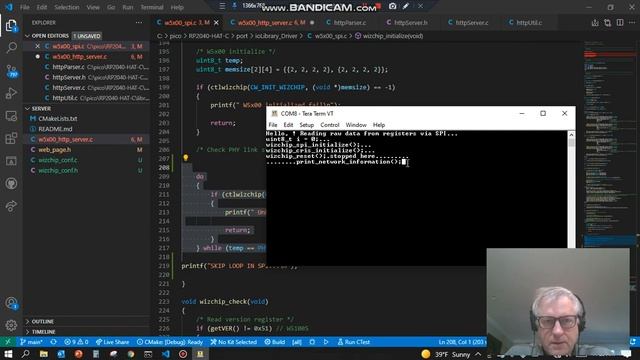Click the CMake launch play icon in status bar

click(326, 342)
